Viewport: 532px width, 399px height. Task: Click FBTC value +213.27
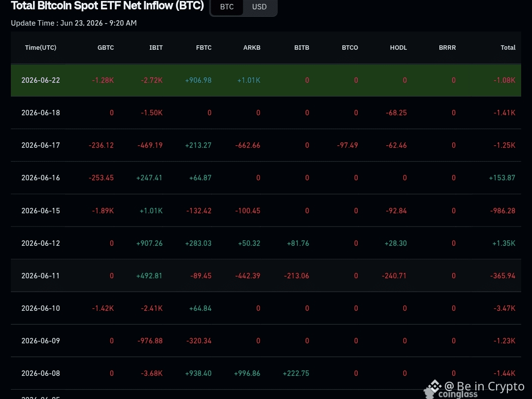pos(198,145)
